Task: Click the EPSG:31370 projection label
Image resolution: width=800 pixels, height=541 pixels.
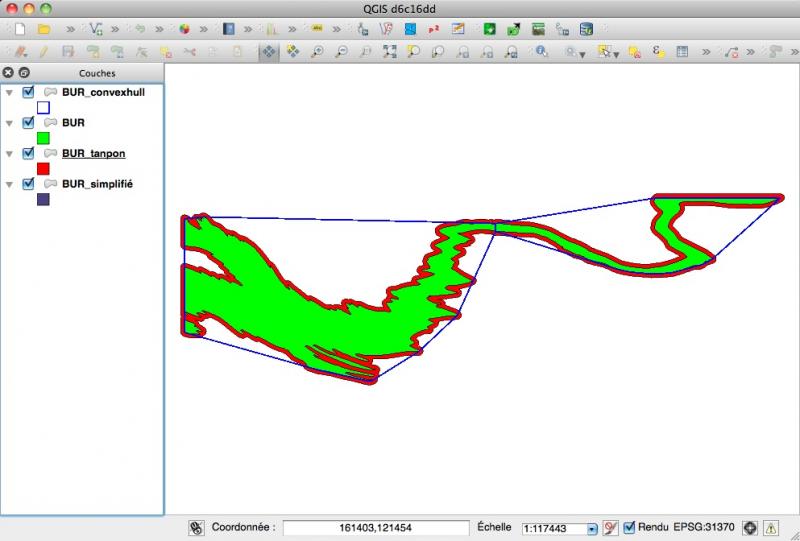Action: [x=704, y=527]
